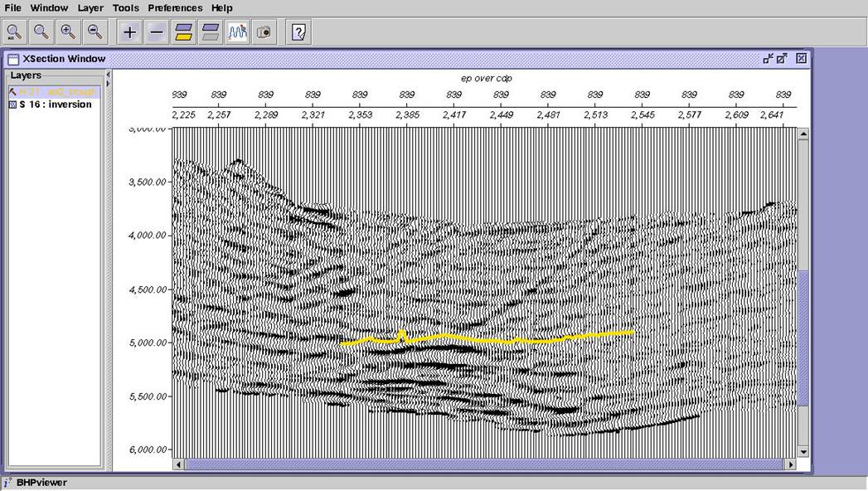868x491 pixels.
Task: Click the zoom in magnifier icon
Action: coord(68,32)
